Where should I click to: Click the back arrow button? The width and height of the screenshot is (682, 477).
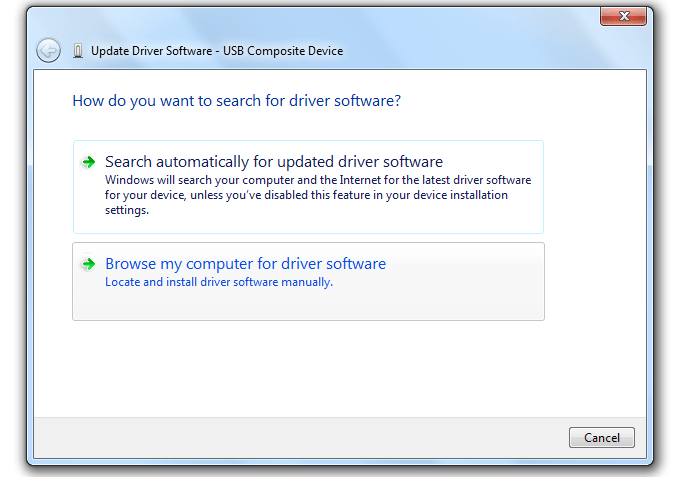(48, 50)
